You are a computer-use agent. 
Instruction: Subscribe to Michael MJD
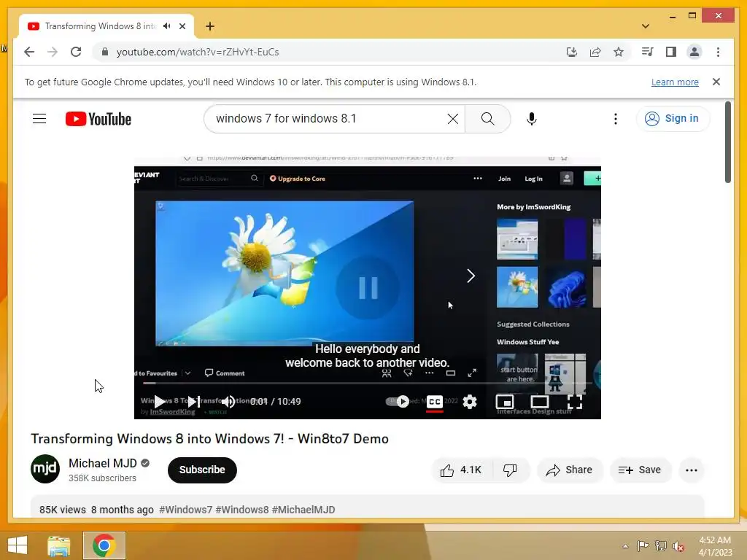pos(202,470)
